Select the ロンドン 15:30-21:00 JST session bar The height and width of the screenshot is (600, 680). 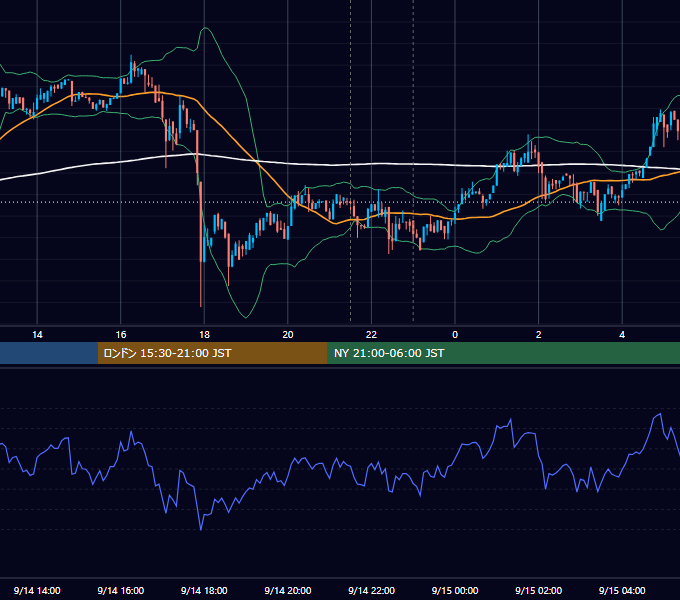point(212,353)
